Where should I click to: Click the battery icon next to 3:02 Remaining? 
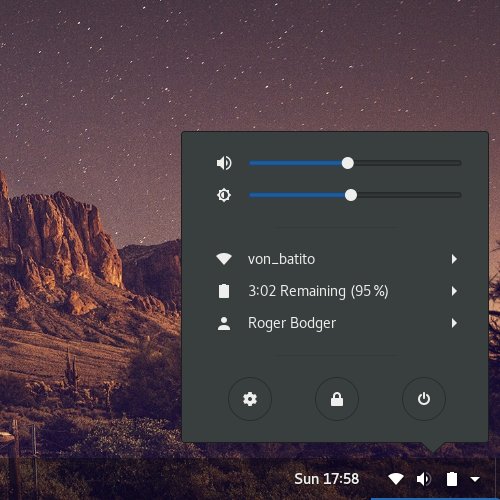(224, 291)
